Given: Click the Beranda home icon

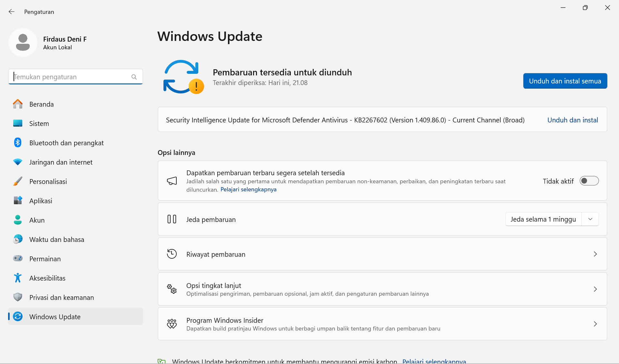Looking at the screenshot, I should (18, 104).
